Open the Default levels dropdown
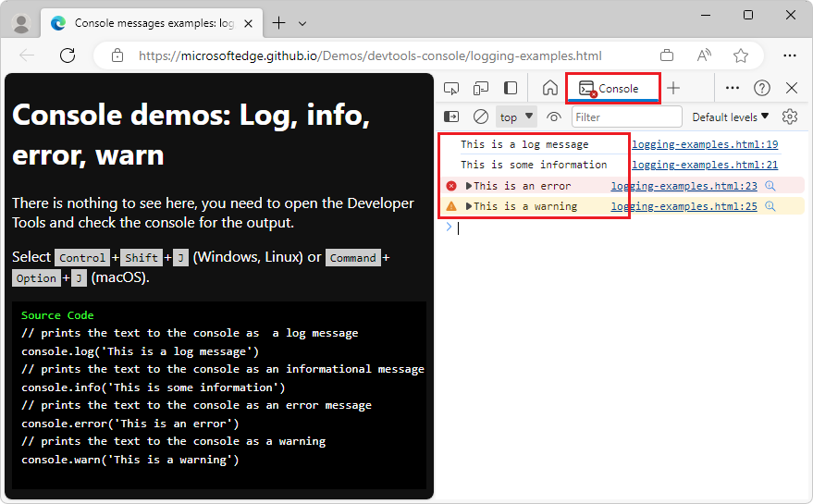 point(730,117)
